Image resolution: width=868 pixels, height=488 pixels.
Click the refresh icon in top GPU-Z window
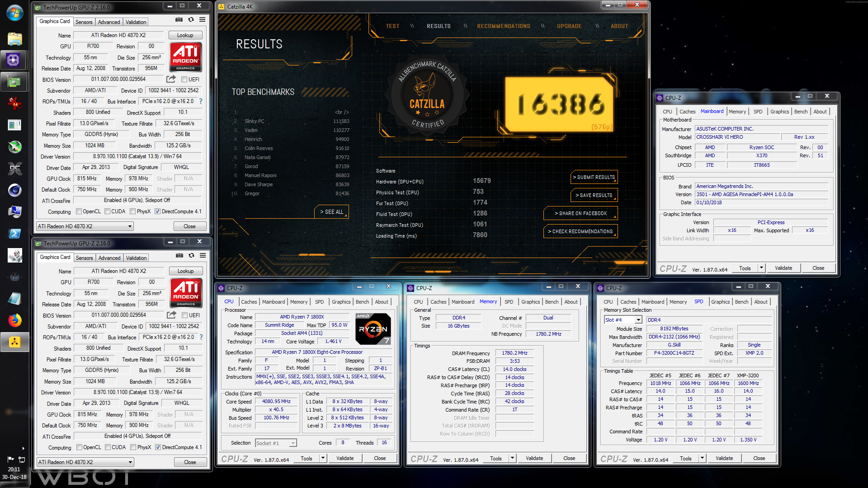point(191,20)
